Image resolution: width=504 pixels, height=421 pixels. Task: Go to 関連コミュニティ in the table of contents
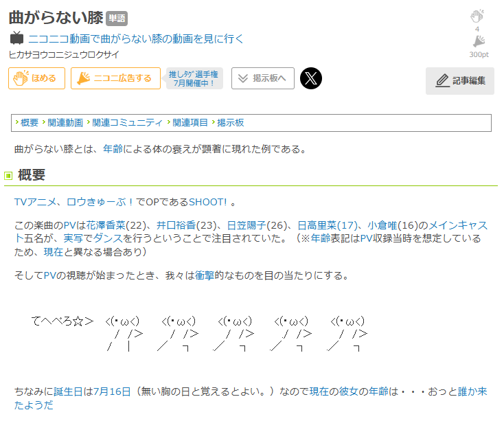click(128, 122)
